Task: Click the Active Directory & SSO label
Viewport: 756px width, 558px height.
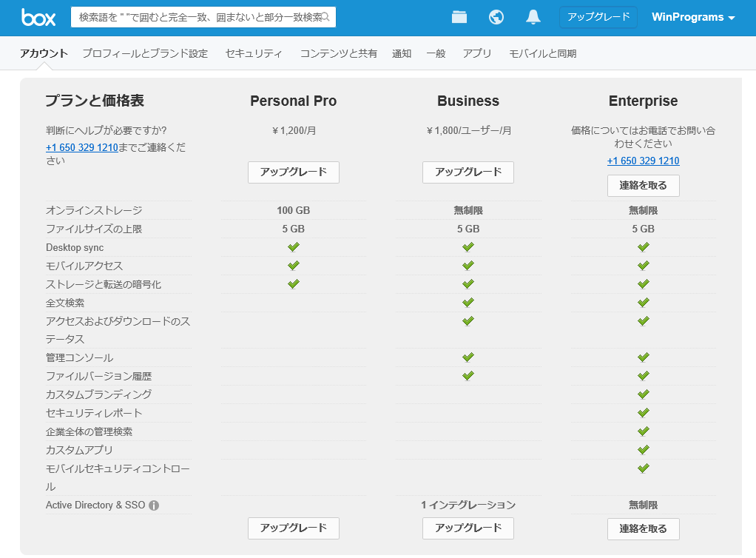Action: coord(95,505)
